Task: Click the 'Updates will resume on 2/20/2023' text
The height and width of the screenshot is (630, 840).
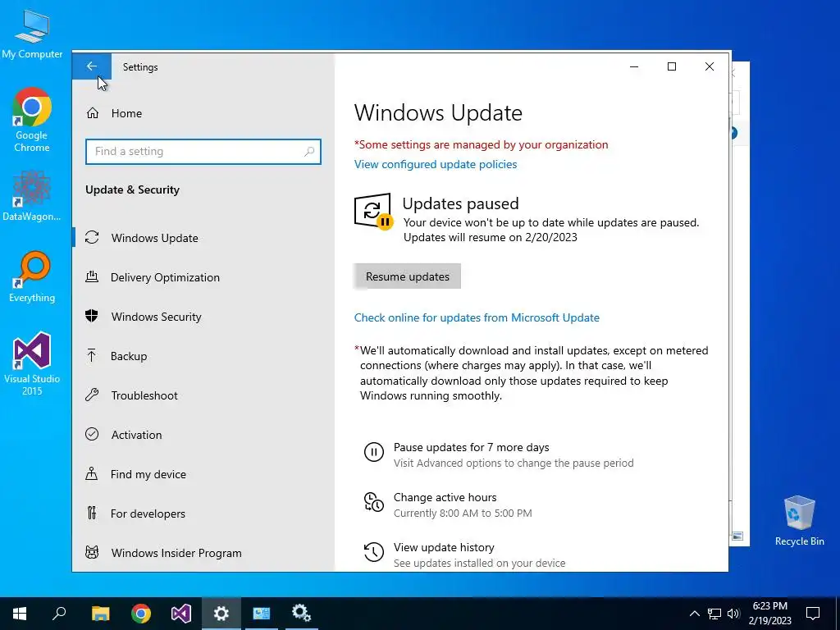Action: click(x=491, y=237)
